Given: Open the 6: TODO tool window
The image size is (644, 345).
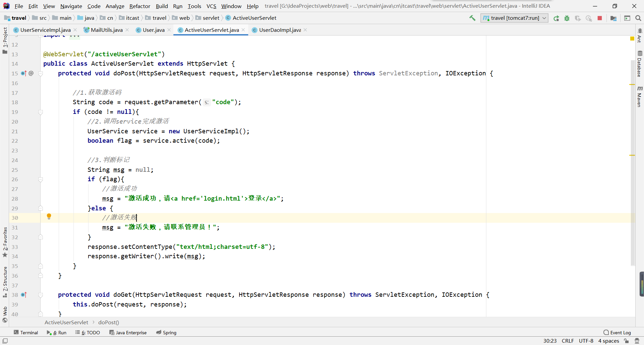Looking at the screenshot, I should pos(88,333).
